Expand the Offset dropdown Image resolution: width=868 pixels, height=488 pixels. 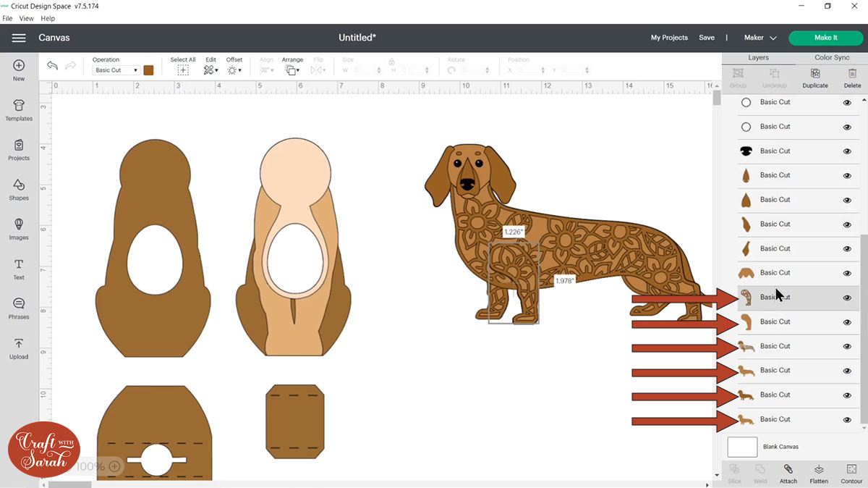point(234,70)
